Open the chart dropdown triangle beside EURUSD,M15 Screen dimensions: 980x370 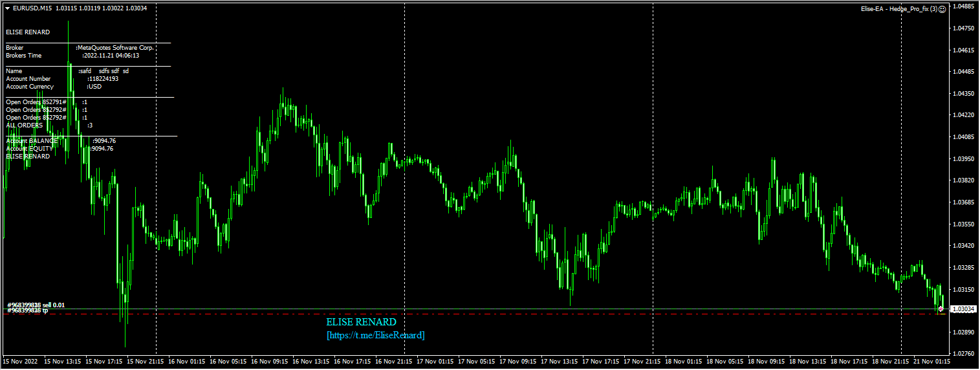pos(7,8)
